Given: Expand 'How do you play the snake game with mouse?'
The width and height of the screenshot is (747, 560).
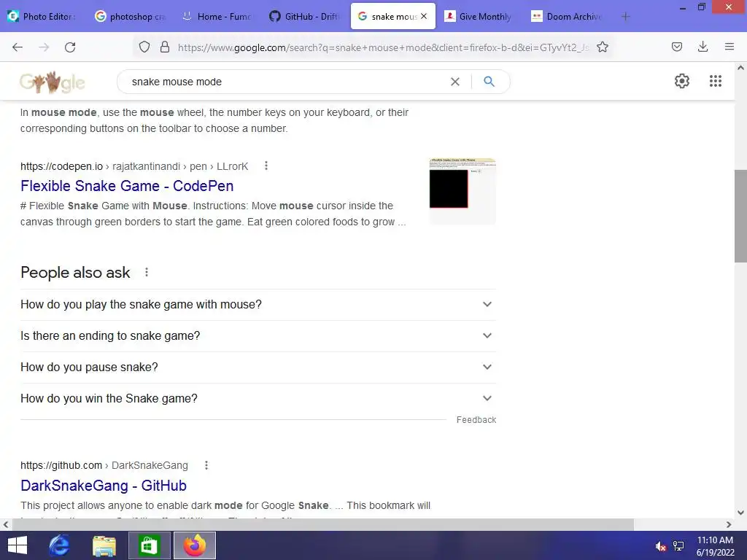Looking at the screenshot, I should [258, 305].
